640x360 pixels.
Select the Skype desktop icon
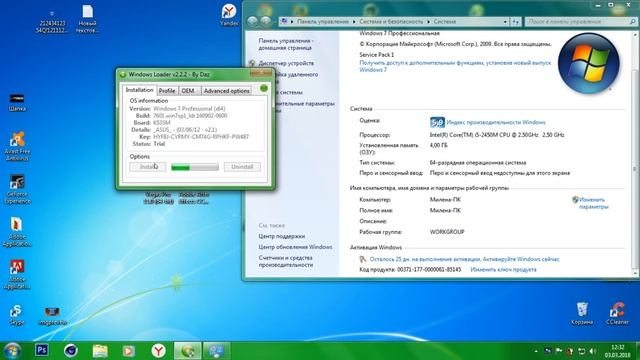point(16,315)
